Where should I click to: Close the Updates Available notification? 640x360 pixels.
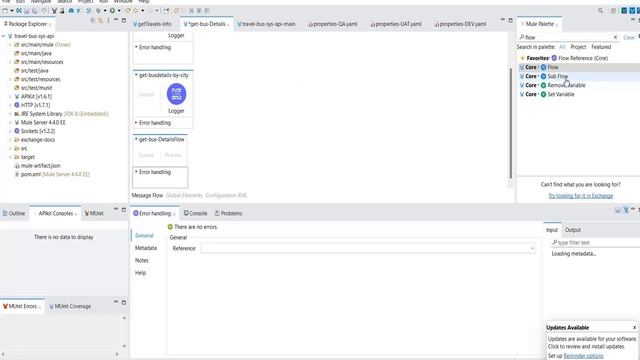coord(634,327)
